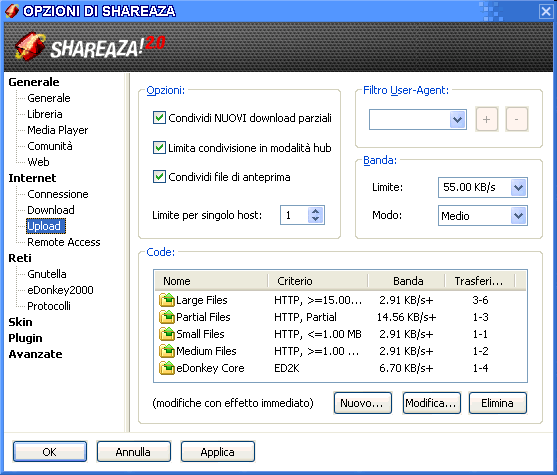
Task: Click the 14.56 KB/s+ bandwidth value
Action: coord(406,317)
